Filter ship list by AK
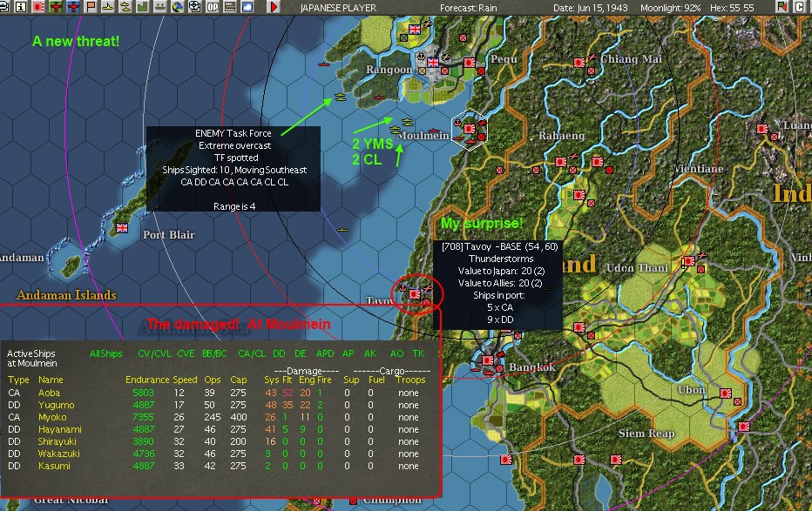This screenshot has width=812, height=511. tap(370, 353)
